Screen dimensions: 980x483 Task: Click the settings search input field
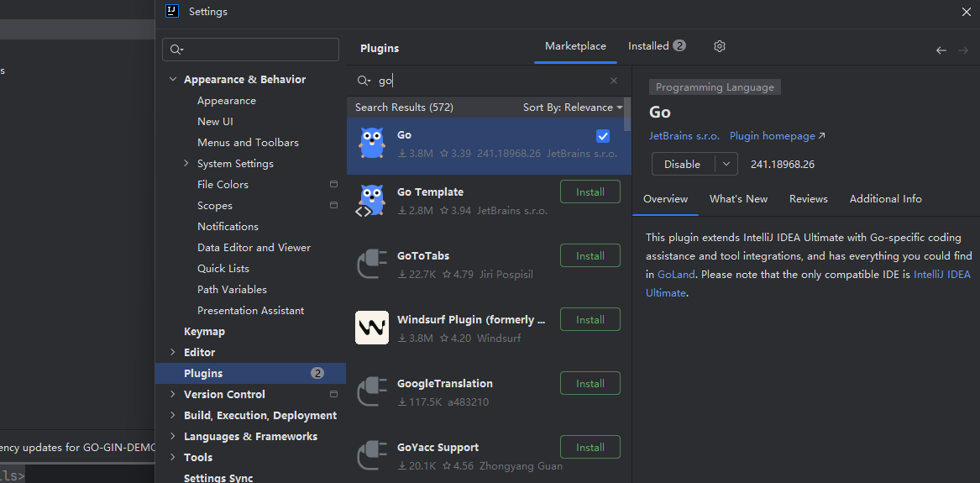pos(250,50)
